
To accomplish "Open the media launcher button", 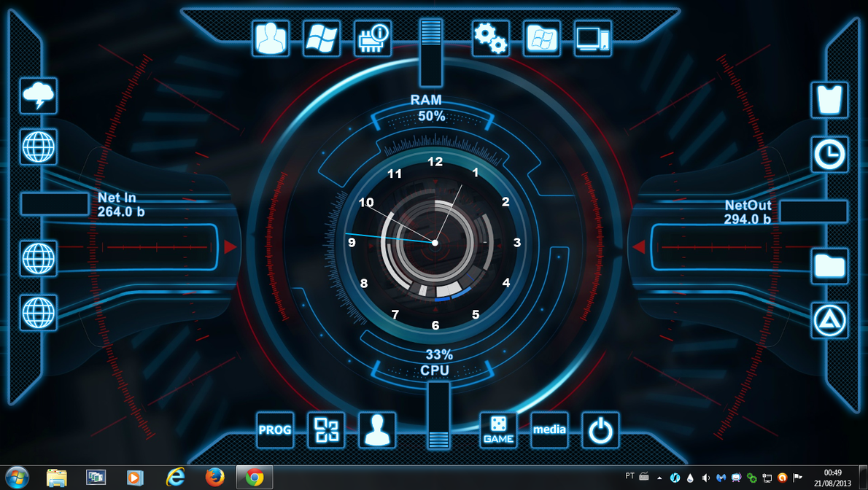I will pos(549,429).
